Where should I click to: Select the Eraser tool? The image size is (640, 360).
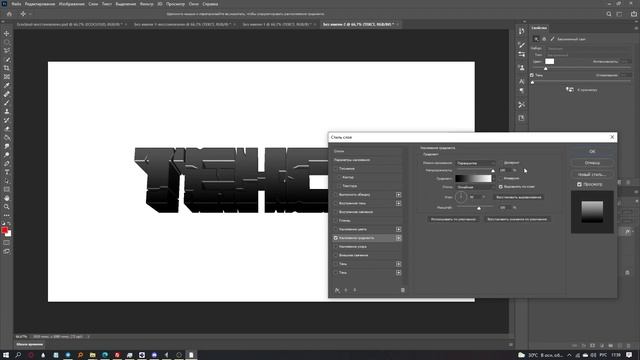pos(7,129)
